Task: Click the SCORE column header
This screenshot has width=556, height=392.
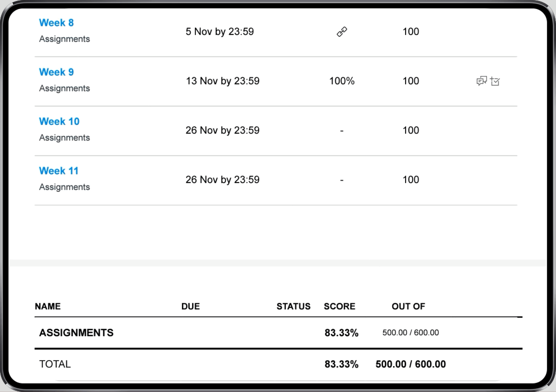Action: click(339, 306)
